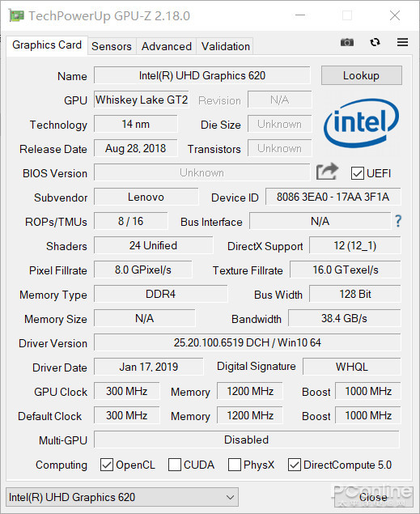This screenshot has width=420, height=514.
Task: Take a screenshot with the camera icon
Action: tap(347, 42)
